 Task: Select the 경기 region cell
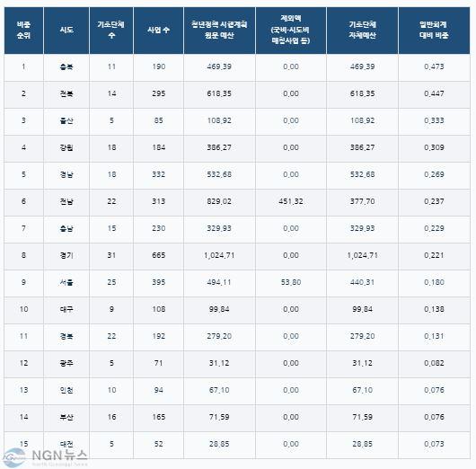(66, 255)
